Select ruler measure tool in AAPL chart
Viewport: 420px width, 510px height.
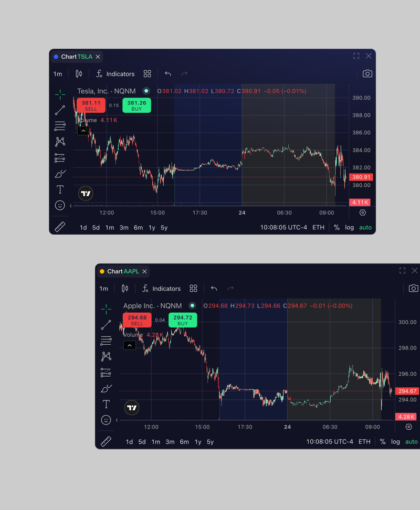tap(106, 441)
